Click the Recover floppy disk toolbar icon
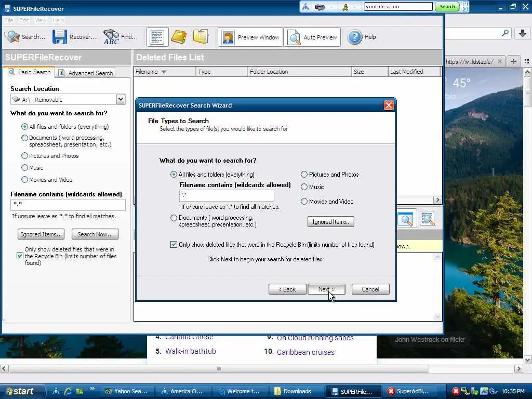Image resolution: width=532 pixels, height=399 pixels. point(59,37)
